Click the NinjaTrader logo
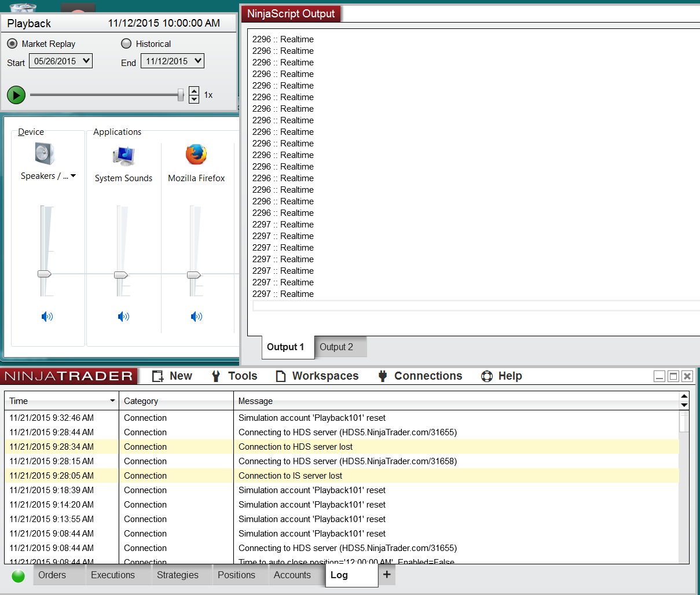This screenshot has height=595, width=700. (69, 376)
